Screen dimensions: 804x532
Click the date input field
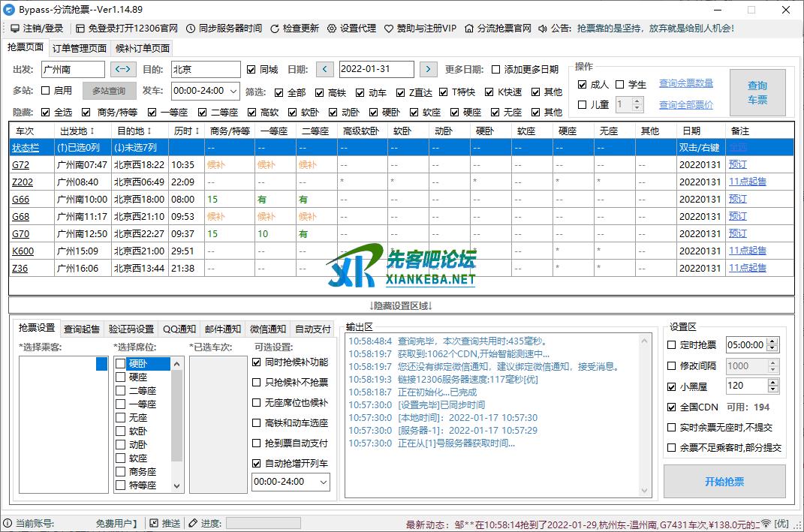tap(376, 69)
